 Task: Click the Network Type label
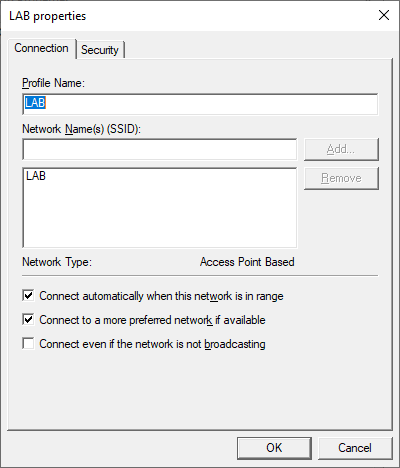57,262
